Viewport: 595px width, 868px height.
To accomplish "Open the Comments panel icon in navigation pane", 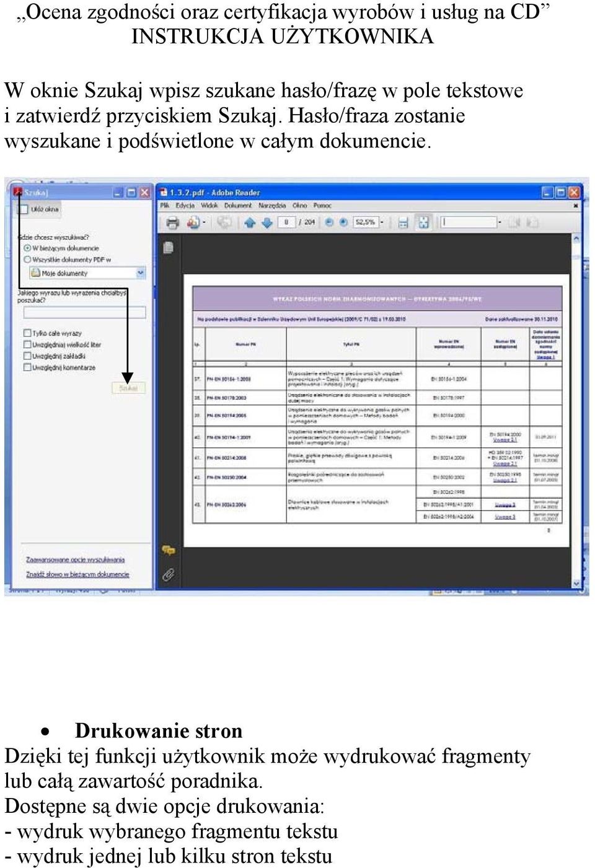I will (168, 550).
